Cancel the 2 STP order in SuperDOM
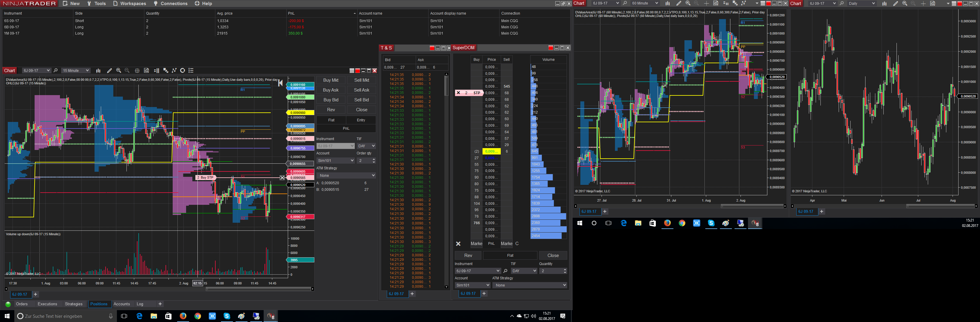This screenshot has width=980, height=322. (x=458, y=93)
